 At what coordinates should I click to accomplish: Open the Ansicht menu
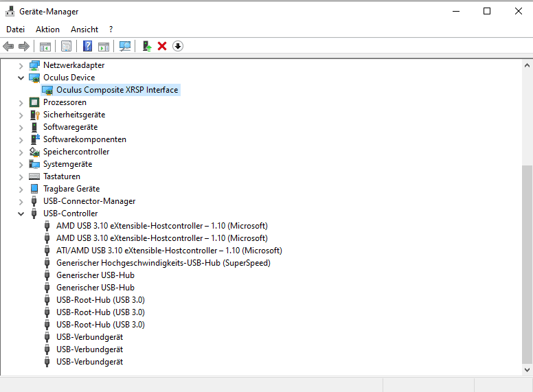84,30
